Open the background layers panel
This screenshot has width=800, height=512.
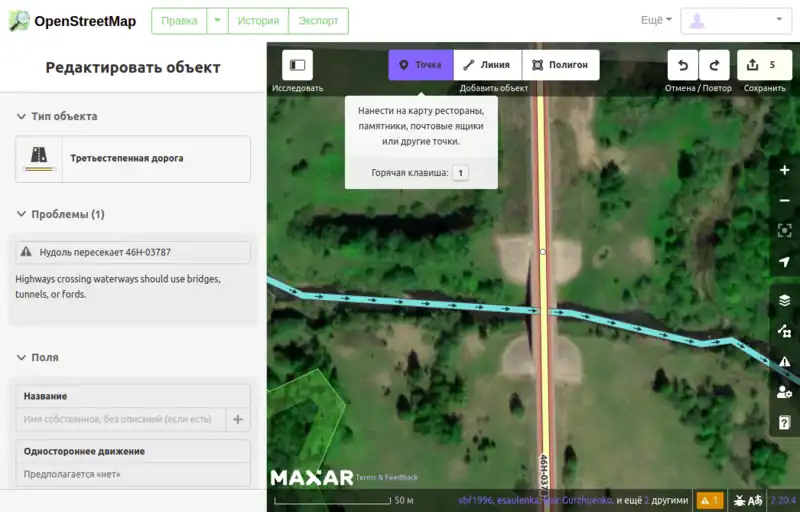pos(784,300)
